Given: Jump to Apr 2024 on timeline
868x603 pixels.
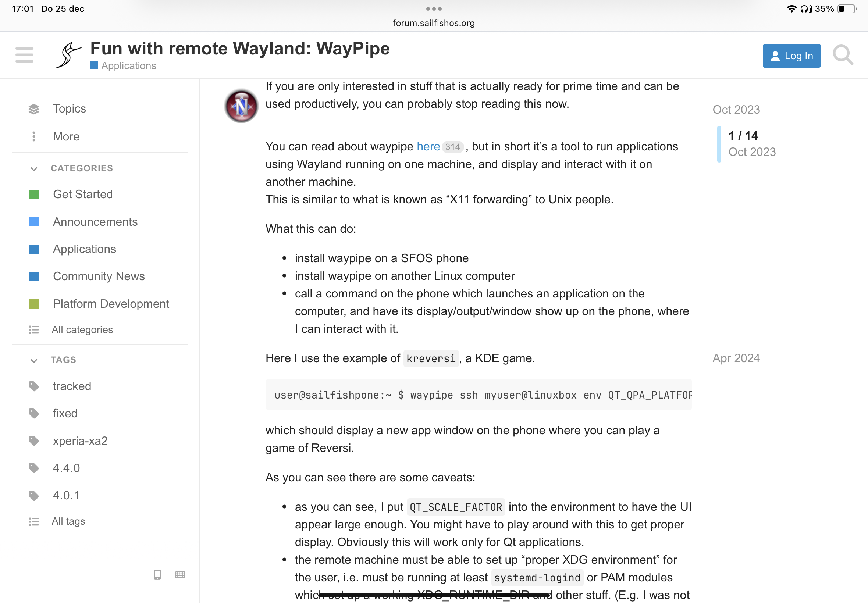Looking at the screenshot, I should (736, 358).
